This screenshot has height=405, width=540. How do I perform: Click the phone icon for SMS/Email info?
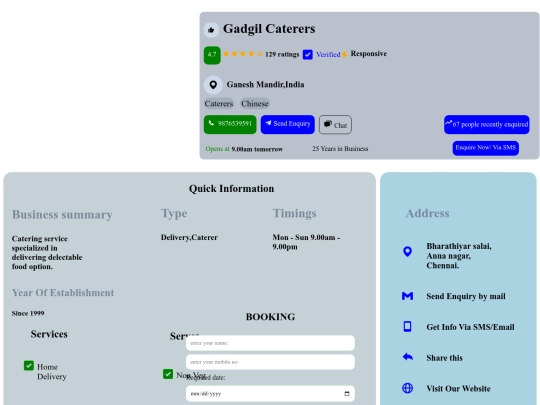[407, 326]
